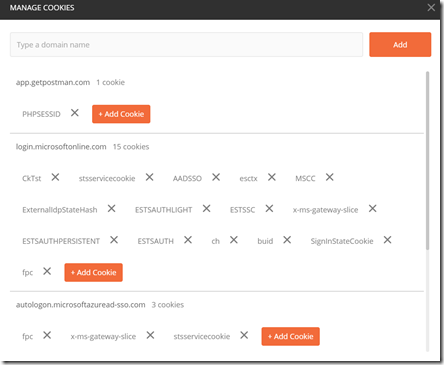The image size is (444, 365).
Task: Click the login.microsoftonline.com domain heading
Action: [x=61, y=147]
